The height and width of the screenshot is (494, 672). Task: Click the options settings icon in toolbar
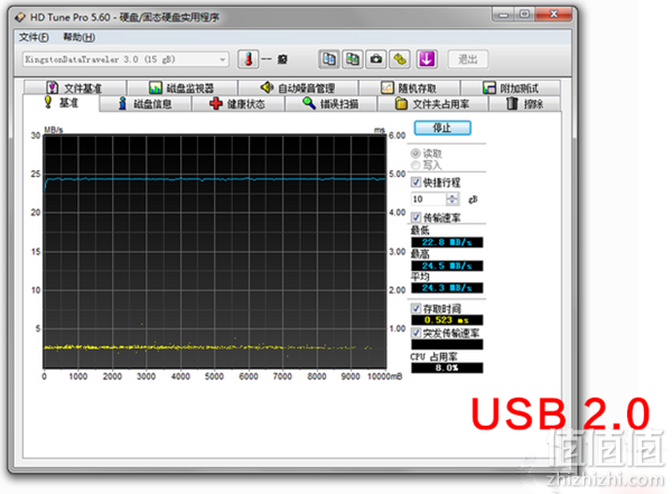[x=400, y=59]
